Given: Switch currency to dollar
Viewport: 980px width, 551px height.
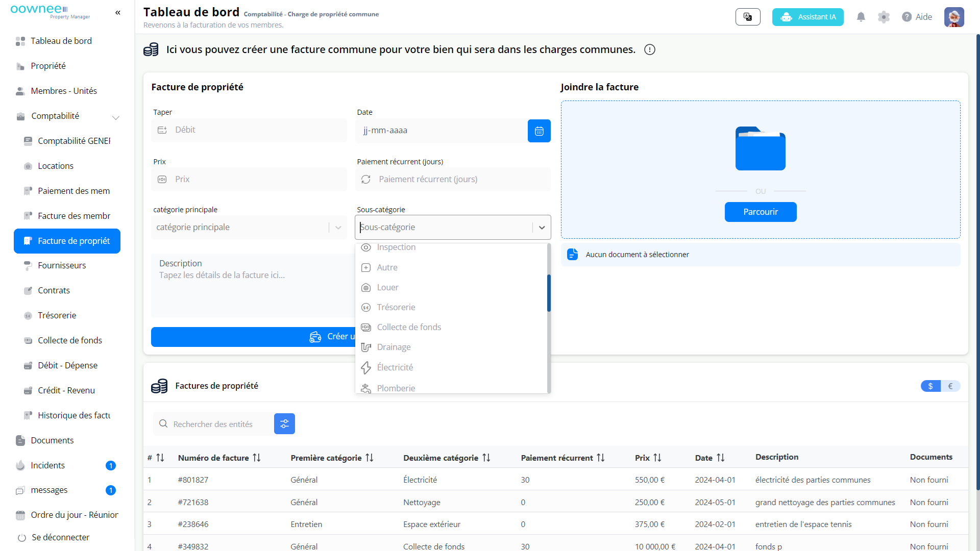Looking at the screenshot, I should (930, 386).
